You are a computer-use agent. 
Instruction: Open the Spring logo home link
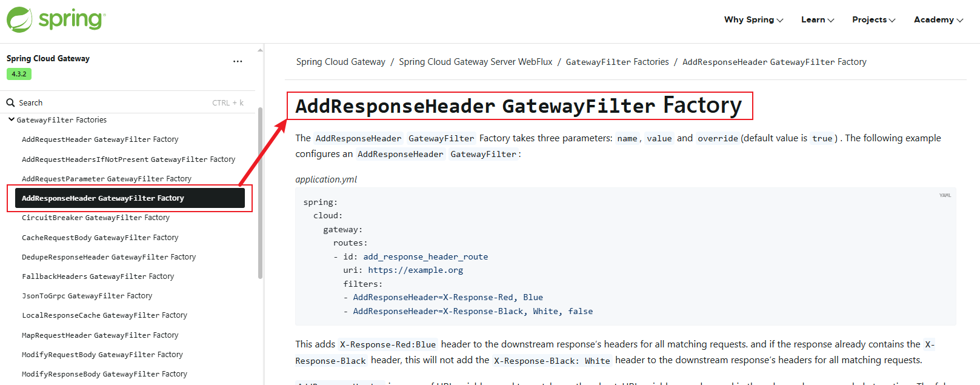click(x=56, y=19)
